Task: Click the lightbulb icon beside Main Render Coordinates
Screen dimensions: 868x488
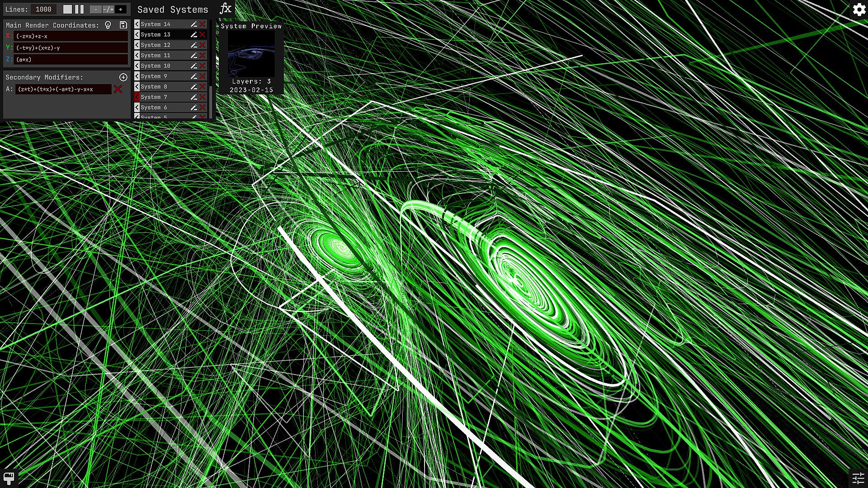Action: click(x=108, y=25)
